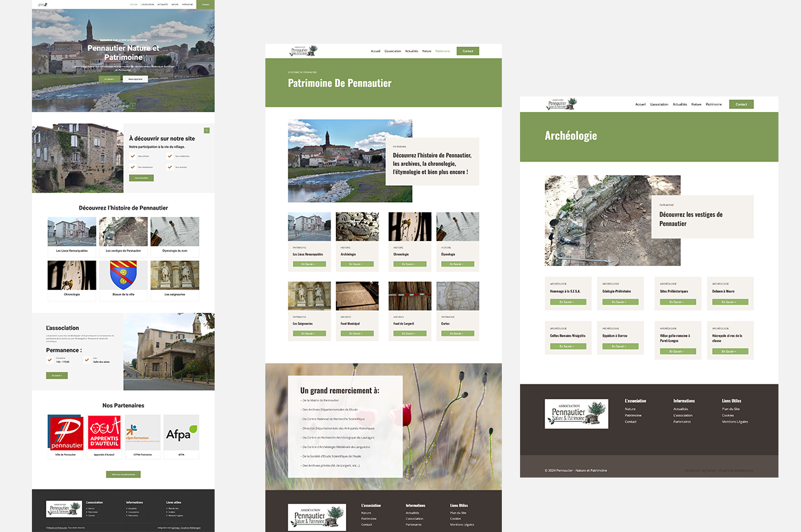Select the cfpm formation partner logo

(x=142, y=432)
